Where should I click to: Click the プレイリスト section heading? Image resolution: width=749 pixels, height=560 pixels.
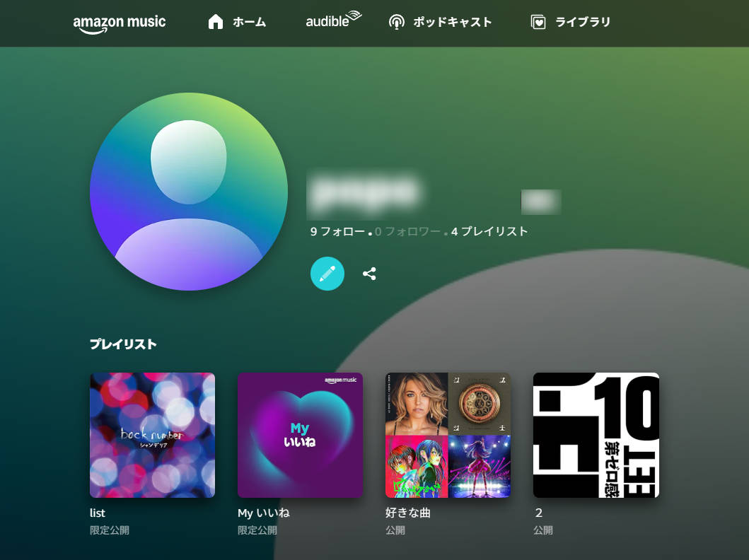point(123,344)
